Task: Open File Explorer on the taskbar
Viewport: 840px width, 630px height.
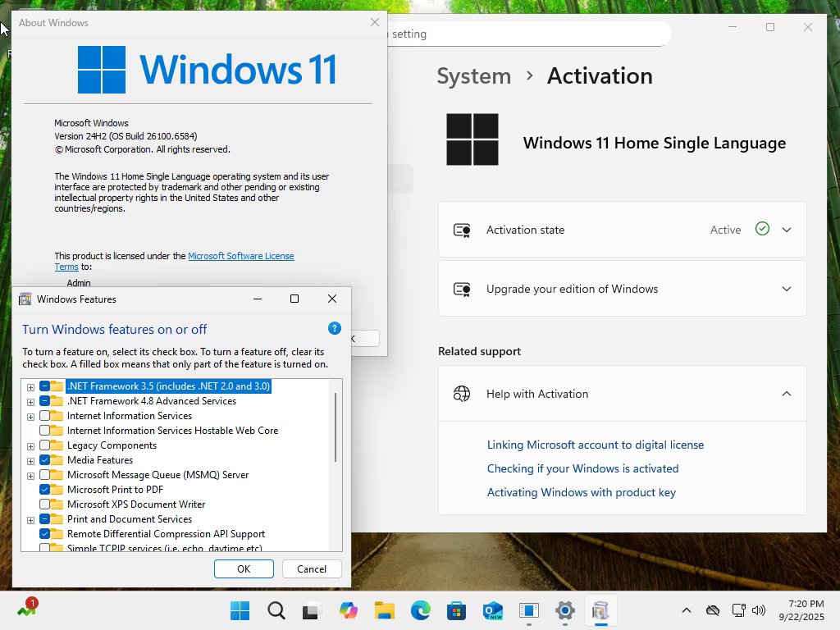Action: coord(384,610)
